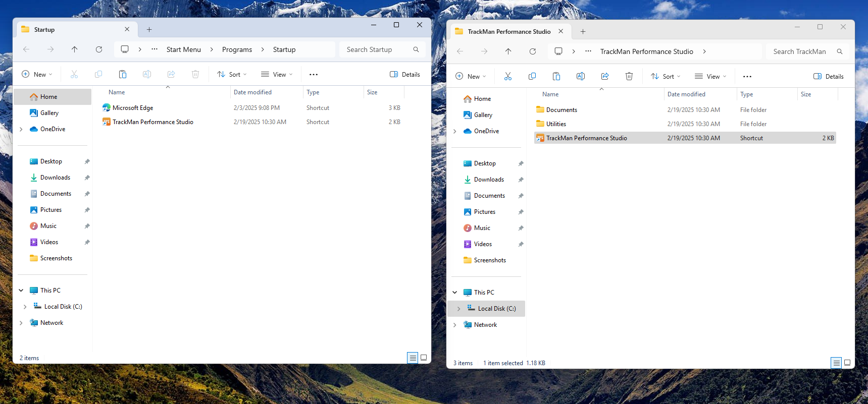The image size is (868, 404).
Task: Open See more ellipsis in TrackMan toolbar
Action: (747, 77)
